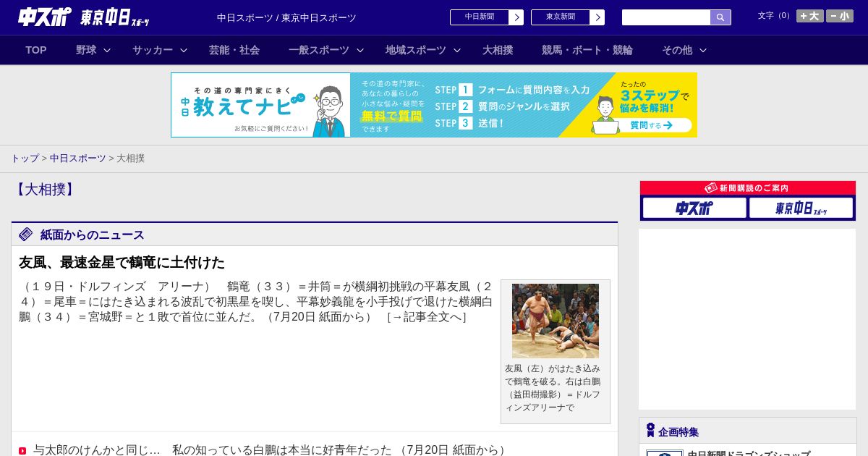Open headline 友風、最速金星で鶴竜に土付けた
Image resolution: width=868 pixels, height=456 pixels.
pos(122,262)
